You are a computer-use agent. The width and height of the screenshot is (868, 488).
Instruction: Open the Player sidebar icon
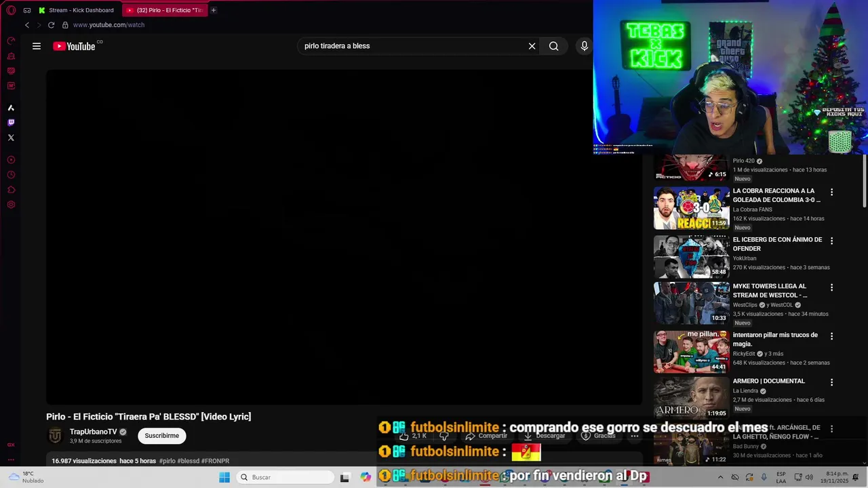pyautogui.click(x=11, y=159)
